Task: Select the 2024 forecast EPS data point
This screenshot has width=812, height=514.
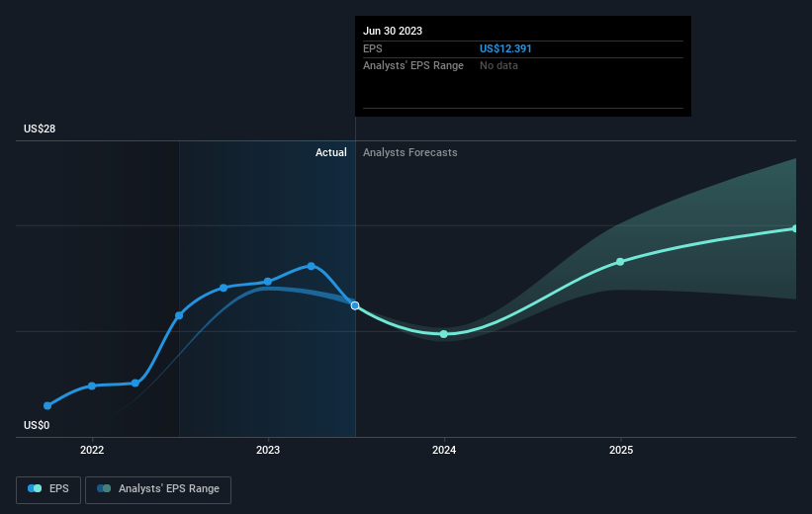Action: point(444,334)
